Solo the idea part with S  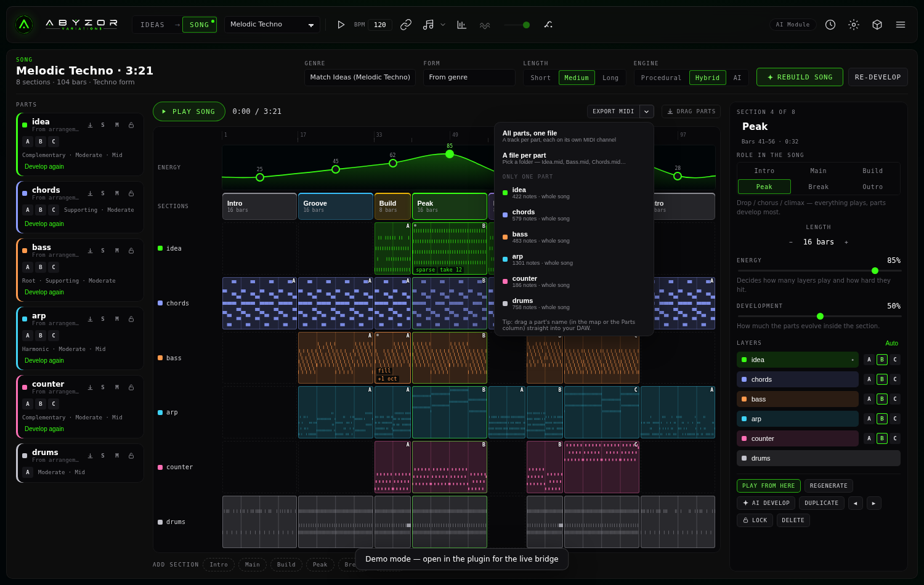click(103, 125)
